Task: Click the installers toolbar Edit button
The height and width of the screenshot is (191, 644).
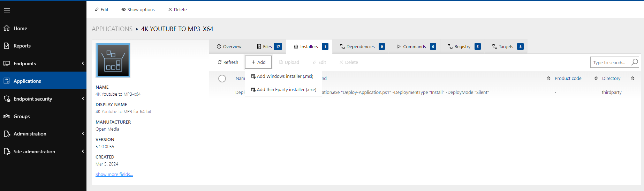Action: click(x=319, y=62)
